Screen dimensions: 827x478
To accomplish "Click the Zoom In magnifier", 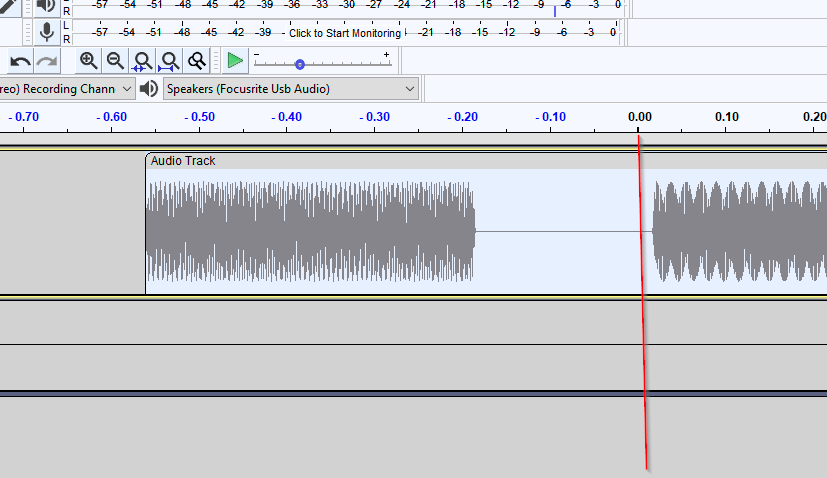I will pos(88,61).
